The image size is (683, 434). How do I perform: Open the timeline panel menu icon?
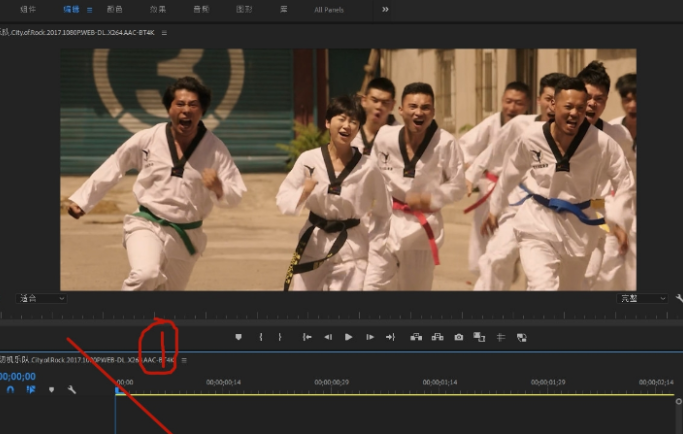[x=184, y=360]
